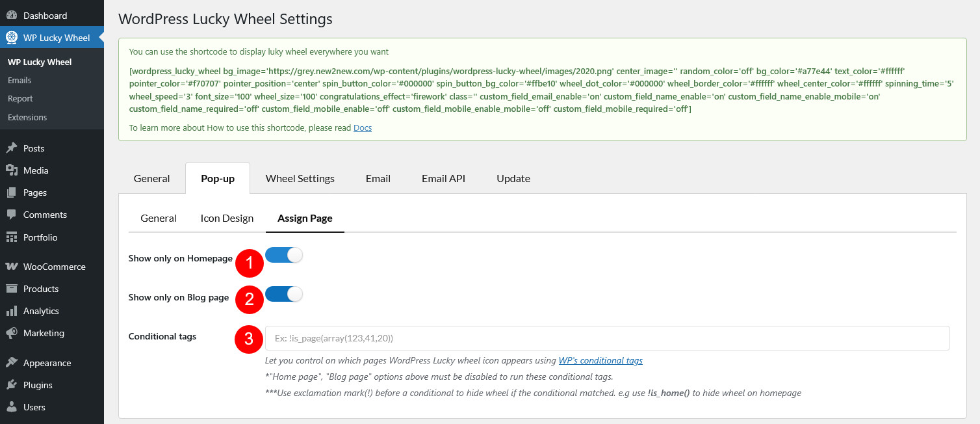
Task: Open the Email API tab
Action: 443,179
